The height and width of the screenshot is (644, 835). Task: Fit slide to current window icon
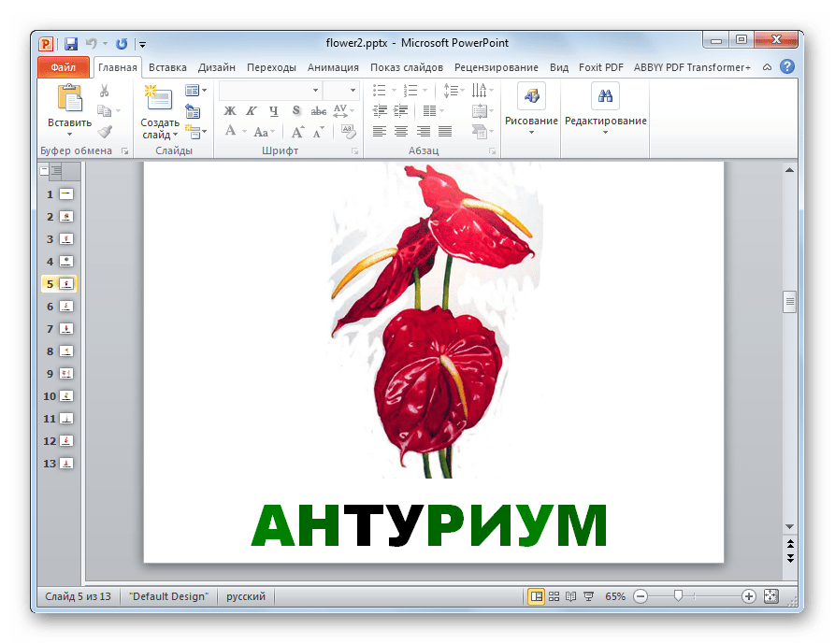[771, 596]
